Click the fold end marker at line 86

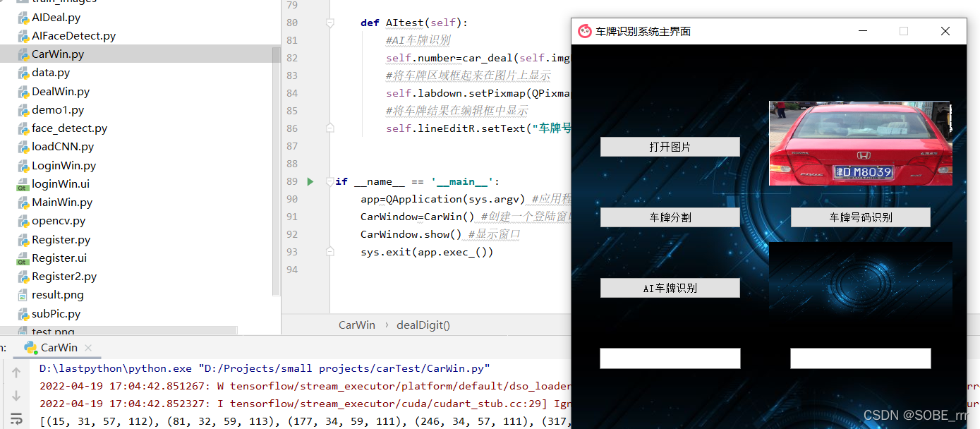329,128
